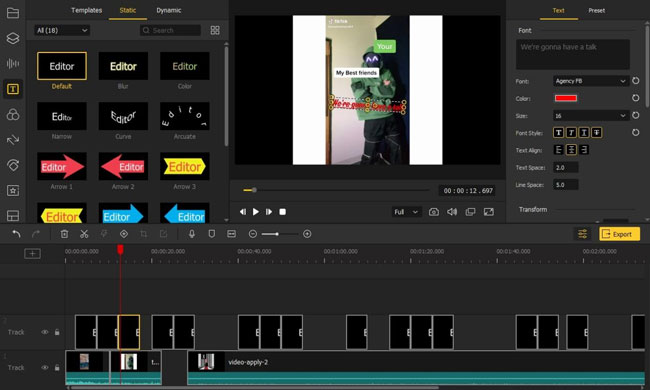Viewport: 650px width, 390px height.
Task: Toggle fullscreen preview
Action: (489, 212)
